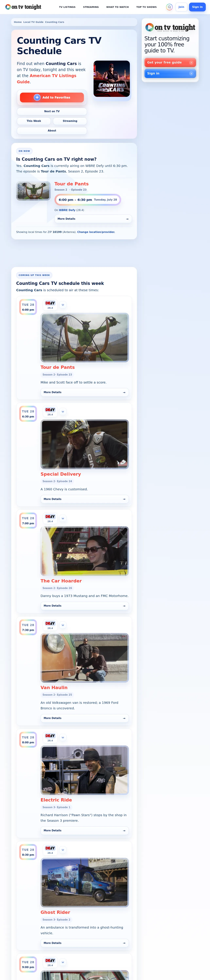Click the blue Sign in header button

coord(197,7)
